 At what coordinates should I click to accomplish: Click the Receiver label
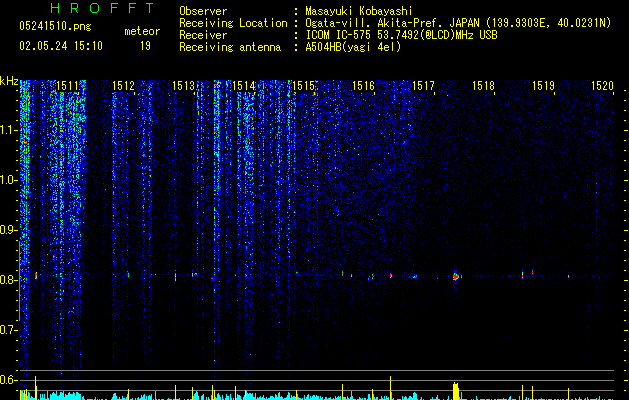click(x=203, y=35)
